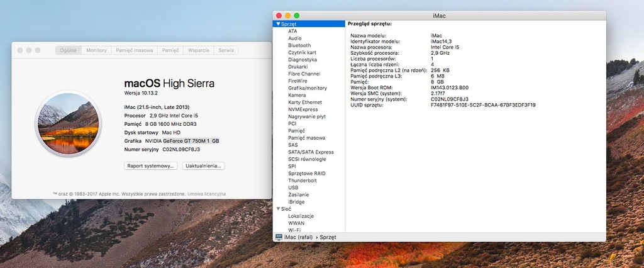Screen dimensions: 644x268
Task: Collapse the Sprzęt section in sidebar
Action: [x=278, y=25]
